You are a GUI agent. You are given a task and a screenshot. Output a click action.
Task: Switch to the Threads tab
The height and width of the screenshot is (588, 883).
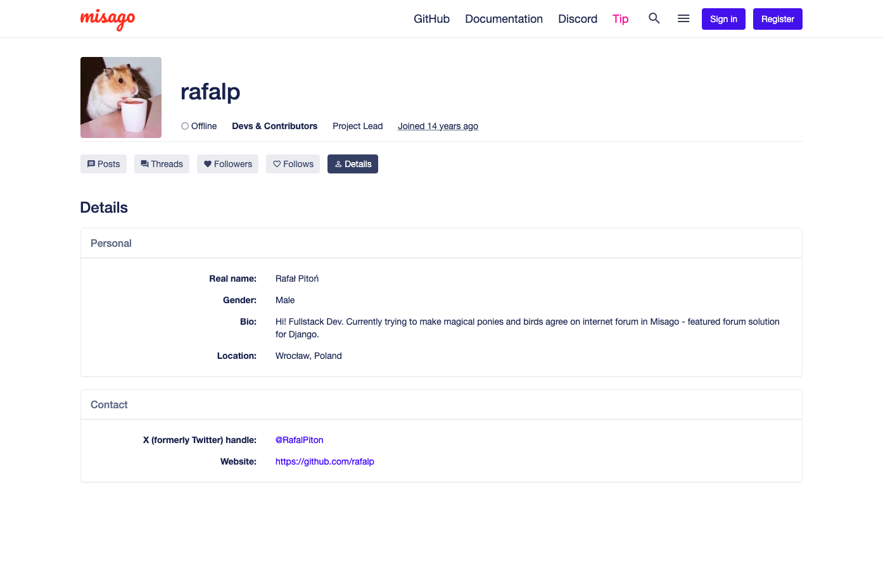click(x=162, y=164)
